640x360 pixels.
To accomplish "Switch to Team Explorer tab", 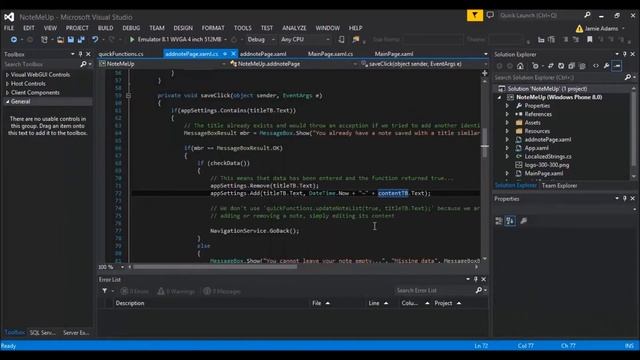I will (x=559, y=186).
